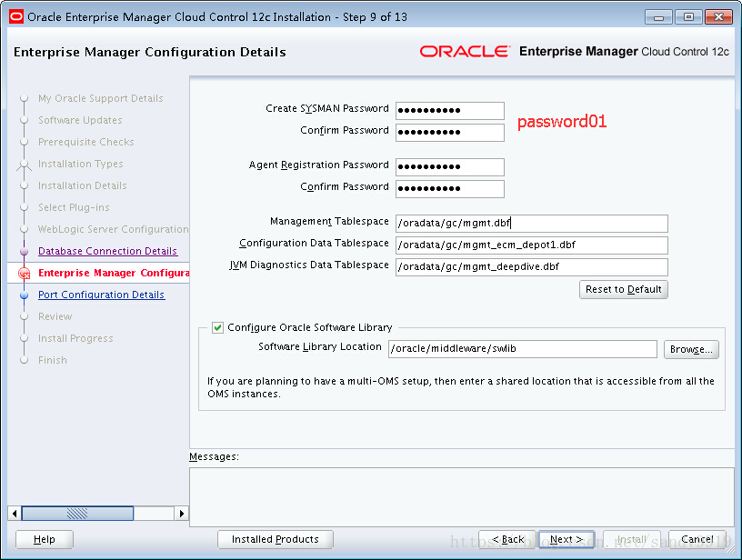Click the Enterprise Manager Configuration step marker icon
This screenshot has height=560, width=742.
coord(25,274)
